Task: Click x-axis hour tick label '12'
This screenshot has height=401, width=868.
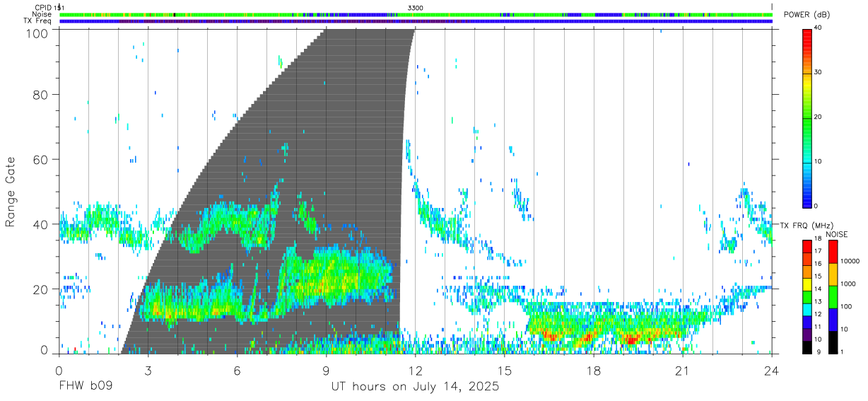Action: pyautogui.click(x=416, y=371)
